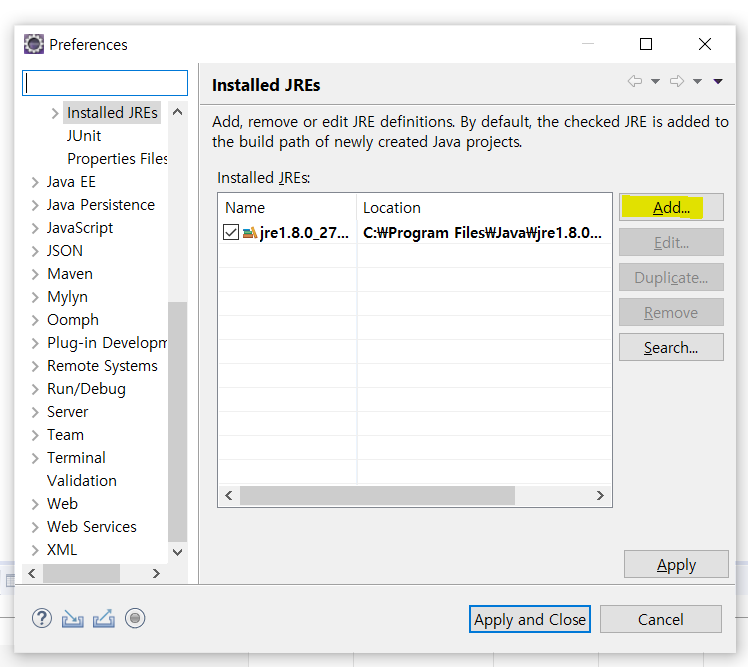The image size is (748, 667).
Task: Expand the Remote Systems node
Action: [x=35, y=366]
